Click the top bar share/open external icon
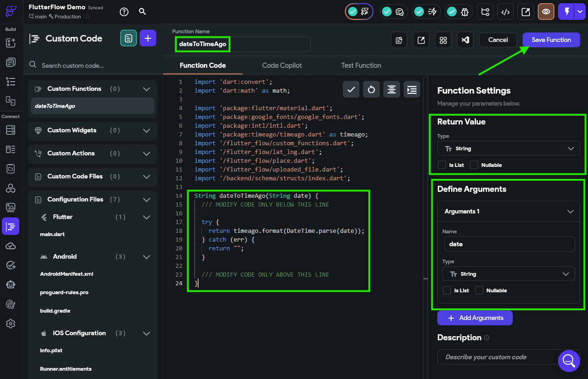The width and height of the screenshot is (588, 379). pos(526,12)
